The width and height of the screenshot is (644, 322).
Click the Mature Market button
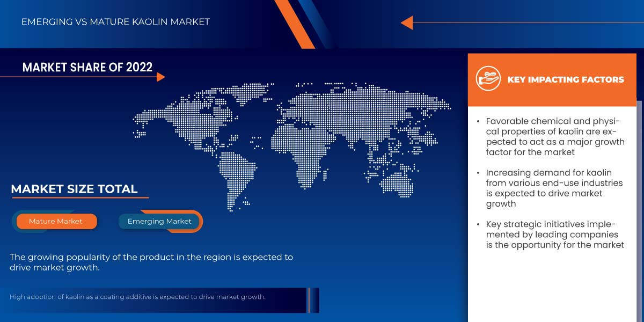click(56, 221)
